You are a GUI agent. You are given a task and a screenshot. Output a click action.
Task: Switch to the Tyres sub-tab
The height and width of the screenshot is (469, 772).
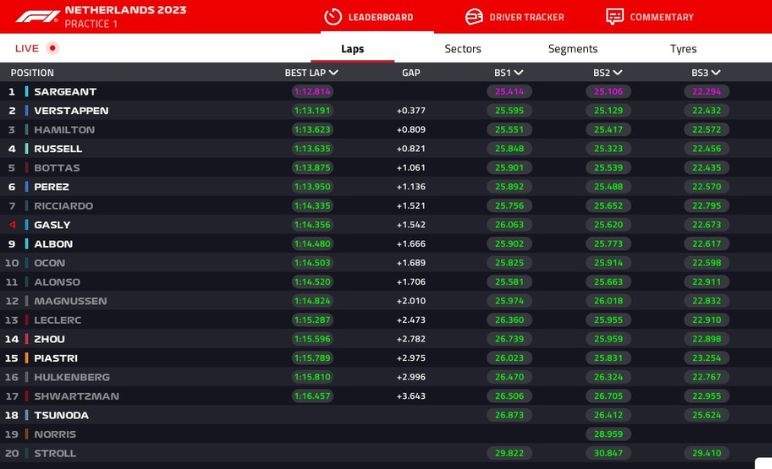point(683,49)
